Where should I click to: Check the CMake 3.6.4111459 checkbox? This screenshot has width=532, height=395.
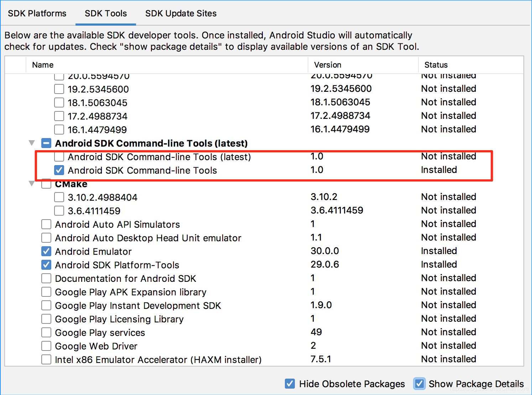(x=59, y=211)
